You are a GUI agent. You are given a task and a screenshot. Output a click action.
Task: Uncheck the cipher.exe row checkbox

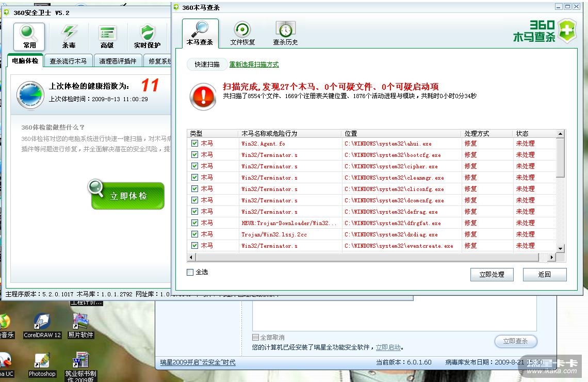tap(194, 166)
